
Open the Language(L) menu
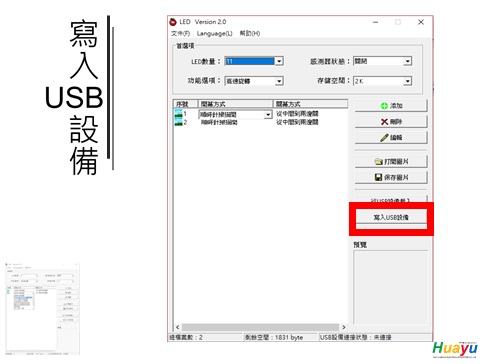tap(214, 33)
